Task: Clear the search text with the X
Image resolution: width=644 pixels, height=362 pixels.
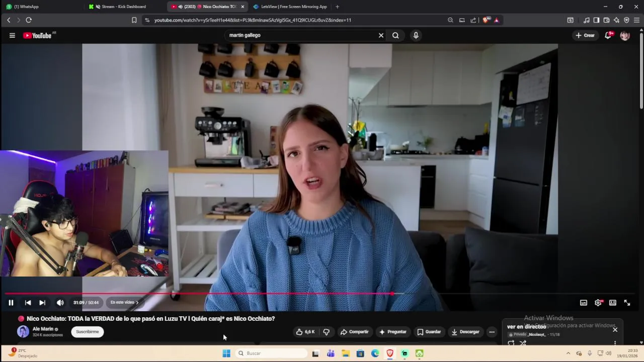Action: [x=381, y=35]
